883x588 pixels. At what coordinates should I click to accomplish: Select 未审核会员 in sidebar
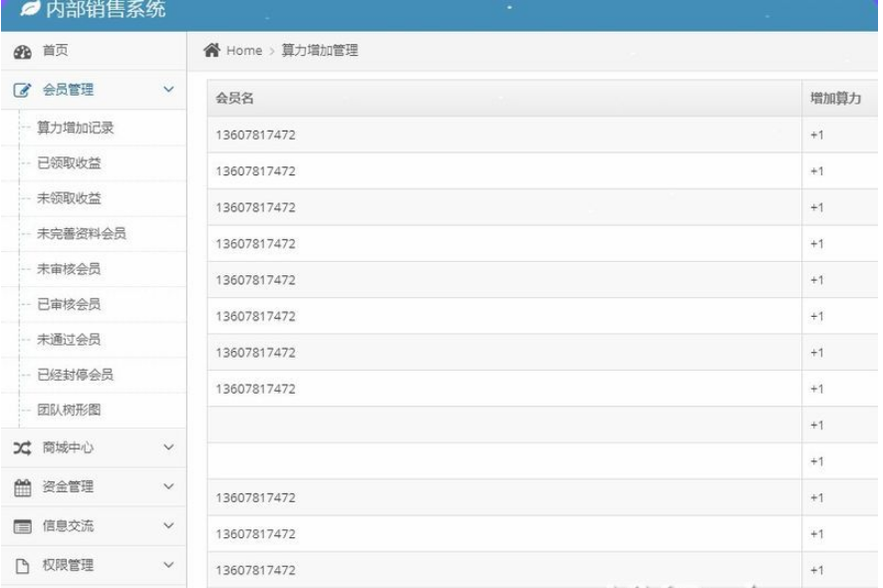point(69,269)
